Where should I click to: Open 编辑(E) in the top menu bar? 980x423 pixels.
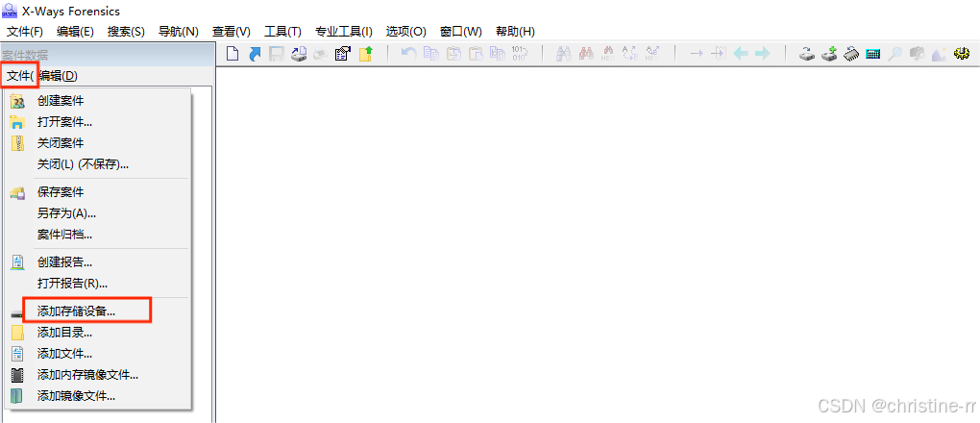tap(75, 32)
